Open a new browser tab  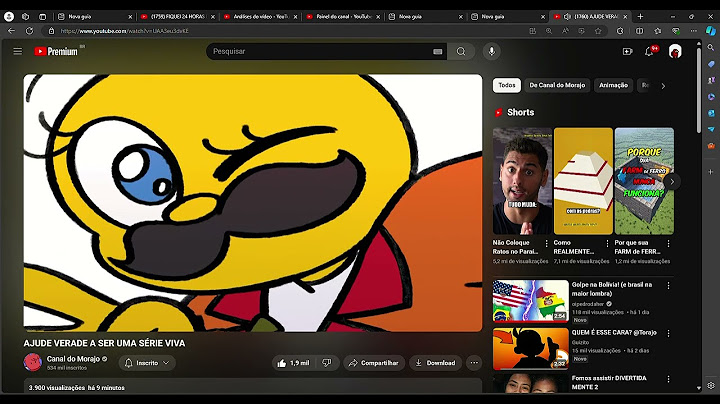[x=640, y=17]
